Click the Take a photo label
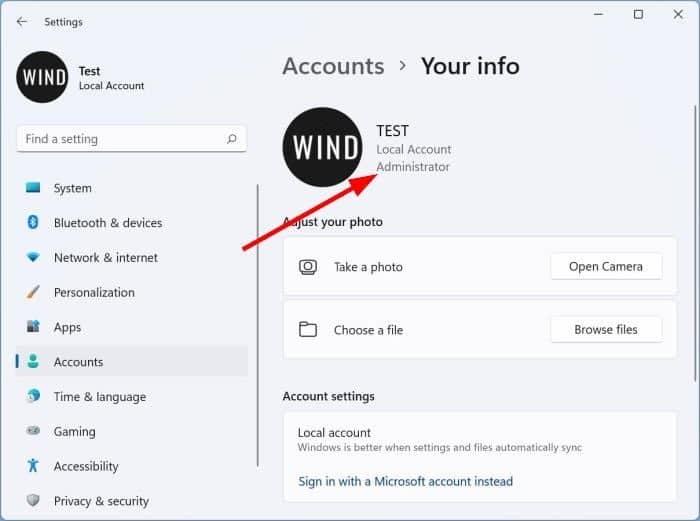The width and height of the screenshot is (700, 521). (368, 267)
